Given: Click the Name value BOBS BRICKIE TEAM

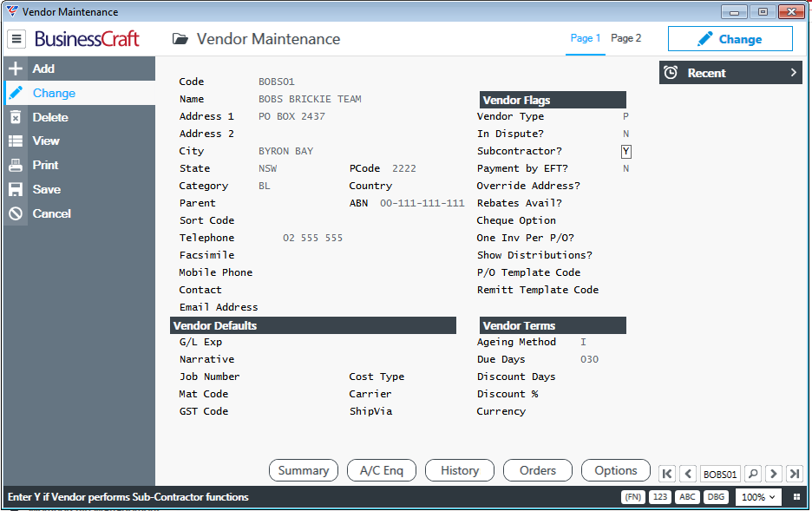Looking at the screenshot, I should click(310, 99).
